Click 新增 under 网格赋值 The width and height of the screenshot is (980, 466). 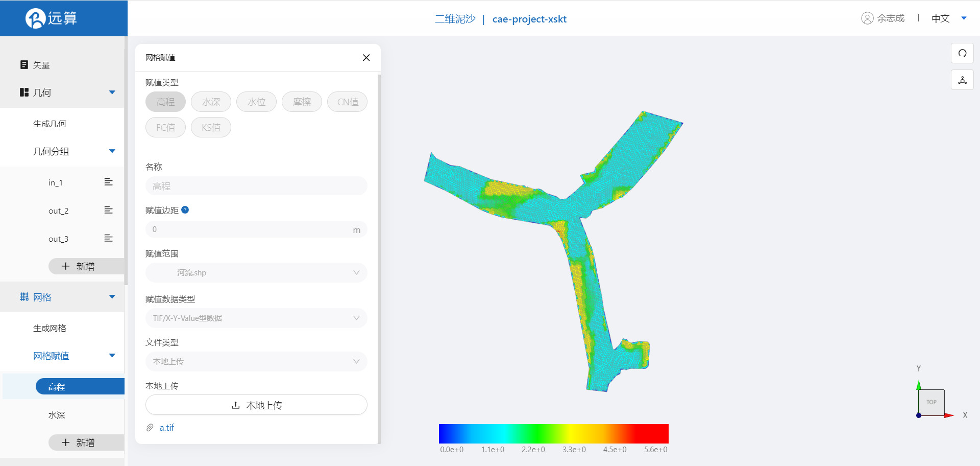coord(86,442)
